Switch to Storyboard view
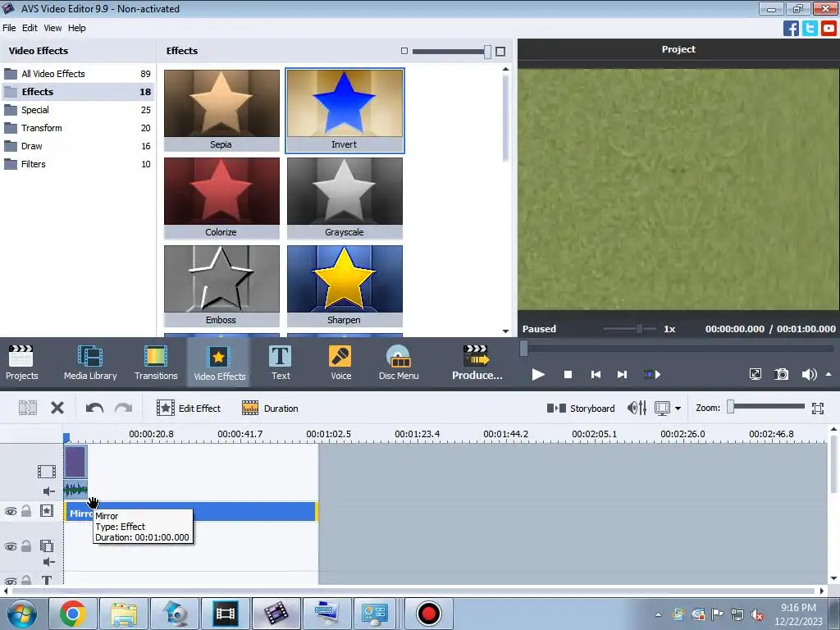This screenshot has width=840, height=630. click(x=581, y=409)
